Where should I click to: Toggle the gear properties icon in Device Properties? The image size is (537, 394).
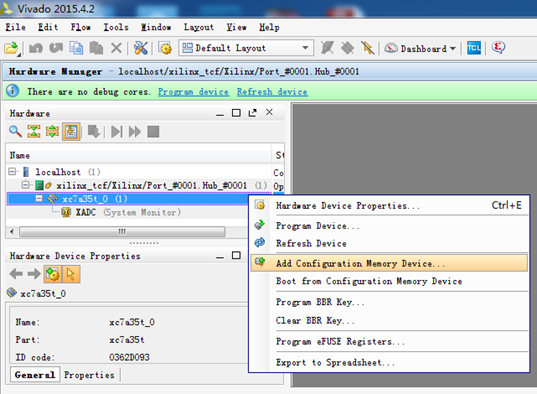(x=53, y=274)
